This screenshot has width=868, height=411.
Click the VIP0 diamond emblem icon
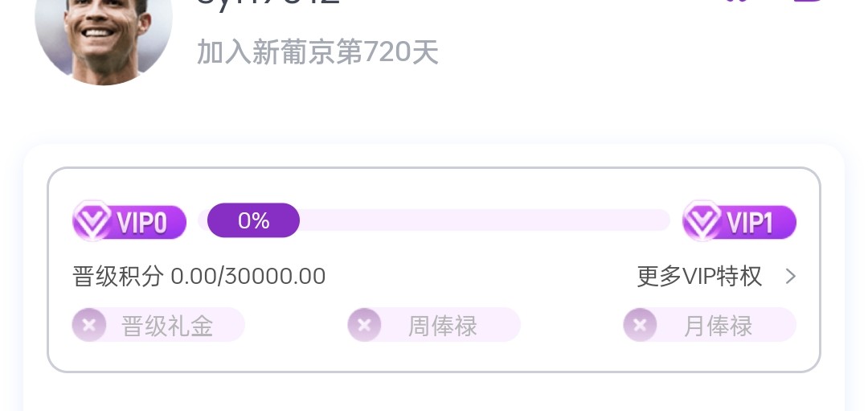(x=92, y=221)
